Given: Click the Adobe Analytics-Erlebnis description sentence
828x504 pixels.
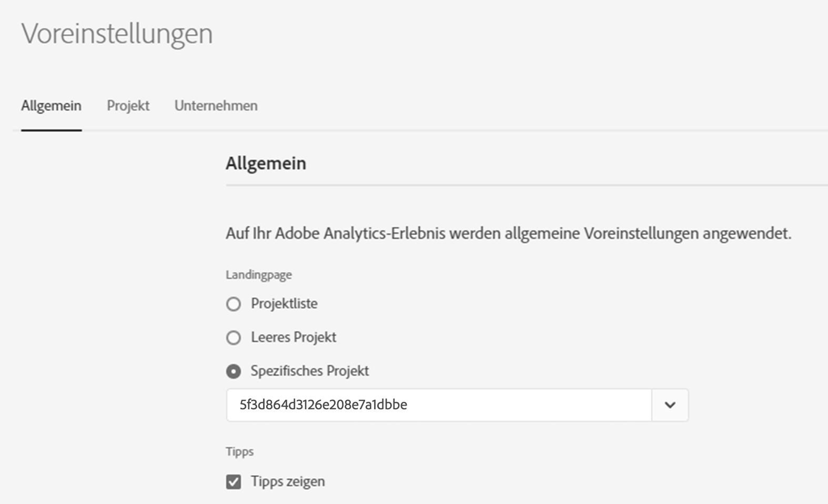Looking at the screenshot, I should point(508,233).
